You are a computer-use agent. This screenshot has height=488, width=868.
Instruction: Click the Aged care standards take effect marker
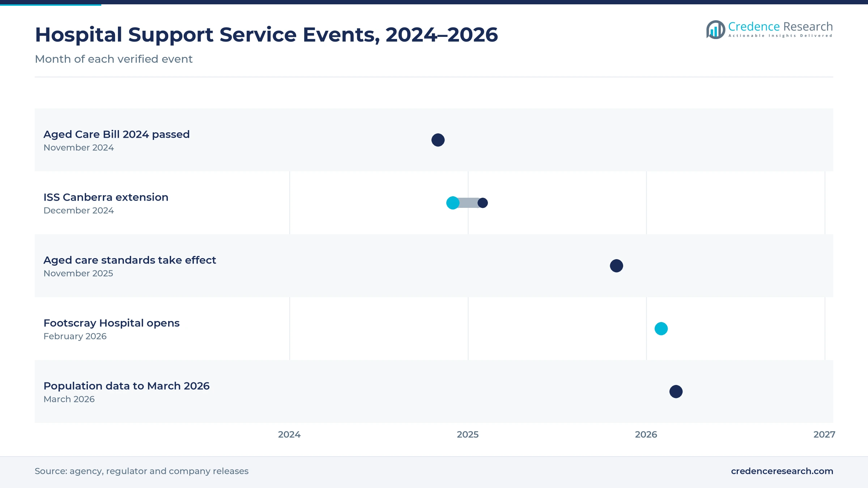617,266
